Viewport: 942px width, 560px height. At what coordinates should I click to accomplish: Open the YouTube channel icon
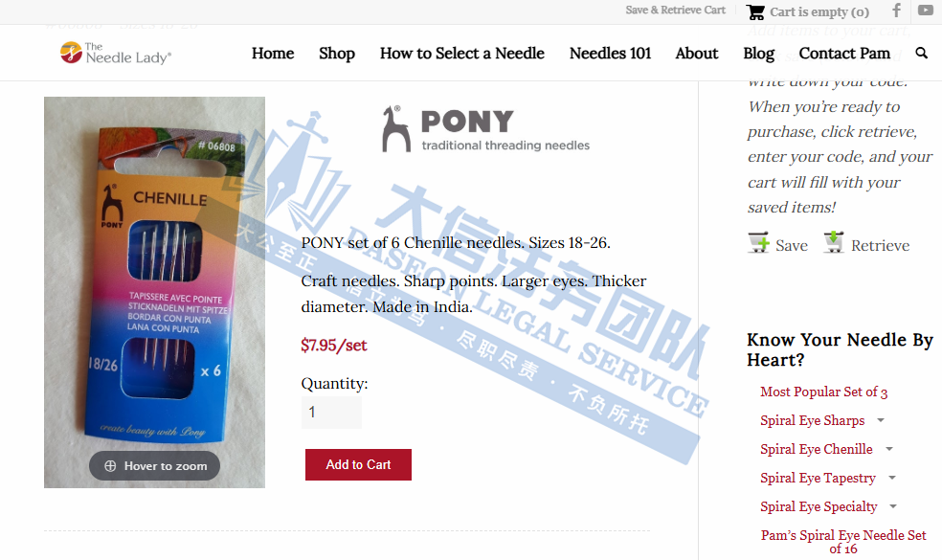(925, 11)
